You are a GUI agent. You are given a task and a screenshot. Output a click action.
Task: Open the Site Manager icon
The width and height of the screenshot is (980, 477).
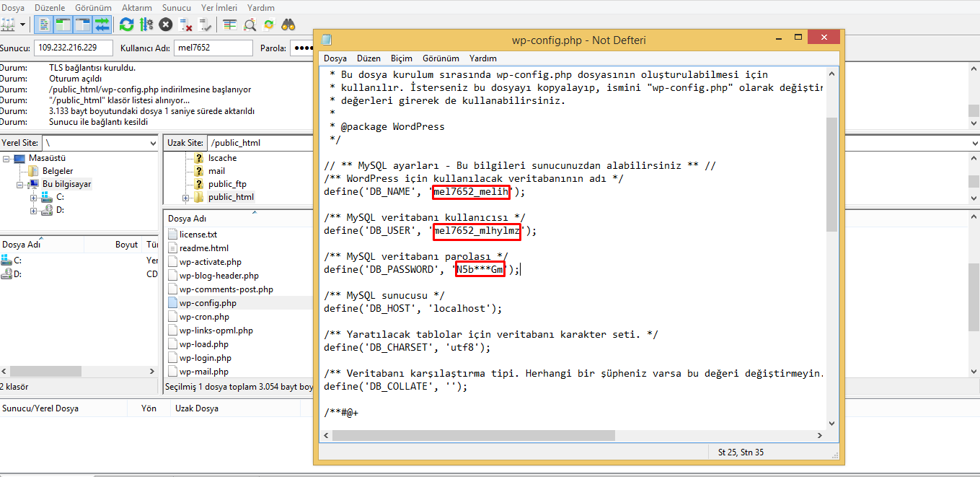8,25
